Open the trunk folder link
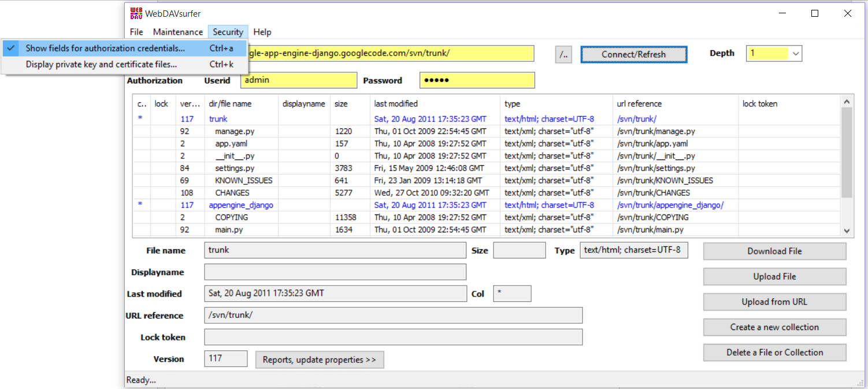Image resolution: width=868 pixels, height=389 pixels. click(218, 118)
